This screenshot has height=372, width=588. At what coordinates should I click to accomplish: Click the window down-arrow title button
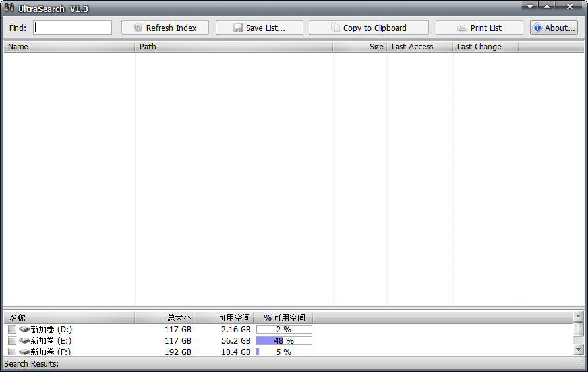529,6
